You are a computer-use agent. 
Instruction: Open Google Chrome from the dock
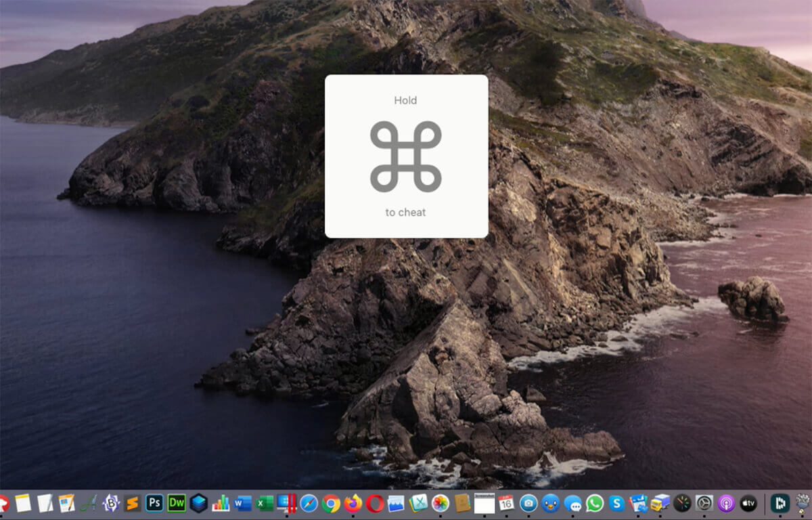331,503
